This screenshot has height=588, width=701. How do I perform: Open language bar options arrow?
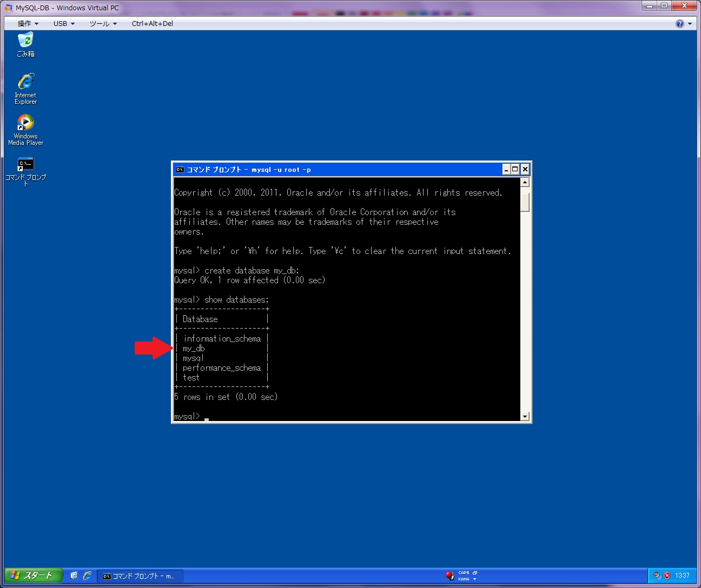(475, 579)
